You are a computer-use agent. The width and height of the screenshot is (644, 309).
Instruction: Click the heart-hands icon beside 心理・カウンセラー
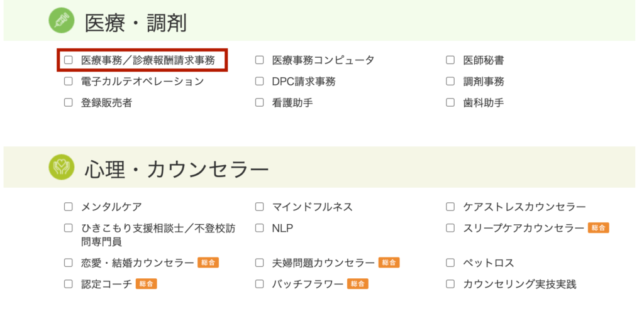pyautogui.click(x=62, y=168)
